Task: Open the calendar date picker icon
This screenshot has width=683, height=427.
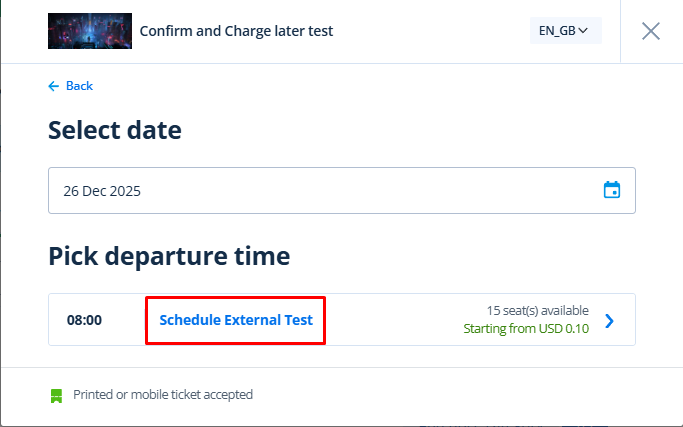Action: [x=612, y=190]
